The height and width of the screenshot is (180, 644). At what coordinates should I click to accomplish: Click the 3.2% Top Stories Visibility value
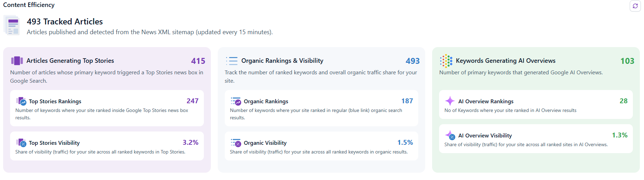(x=190, y=142)
